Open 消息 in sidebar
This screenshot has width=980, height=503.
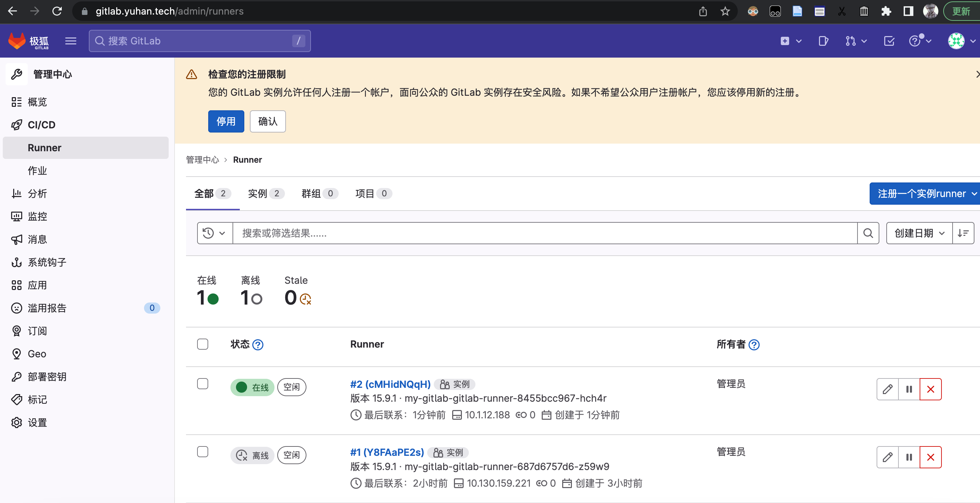coord(86,239)
